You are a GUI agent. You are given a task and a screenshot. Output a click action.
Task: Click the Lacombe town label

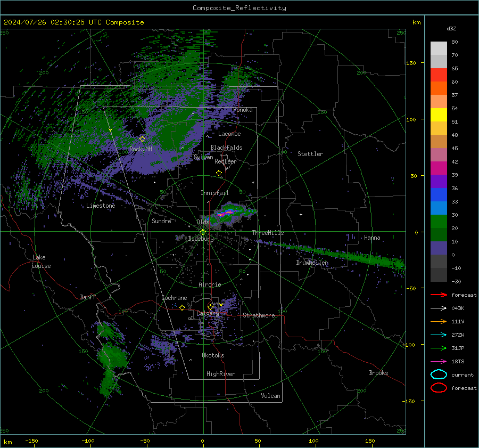pos(229,134)
